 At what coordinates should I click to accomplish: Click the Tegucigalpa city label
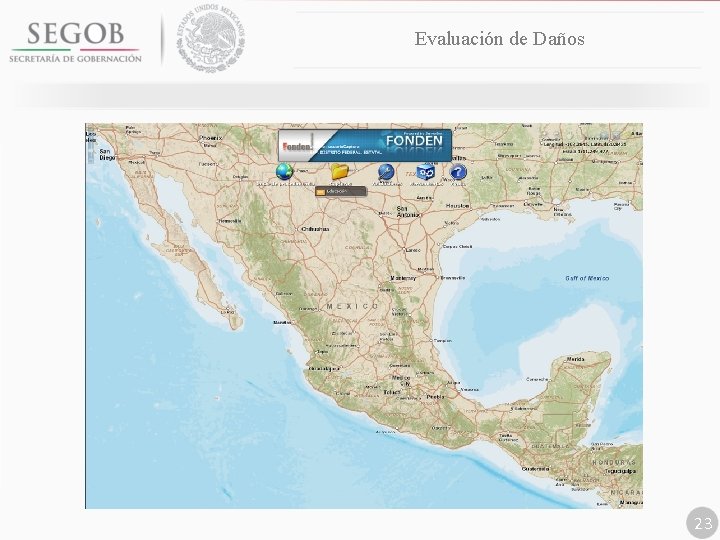[x=620, y=471]
